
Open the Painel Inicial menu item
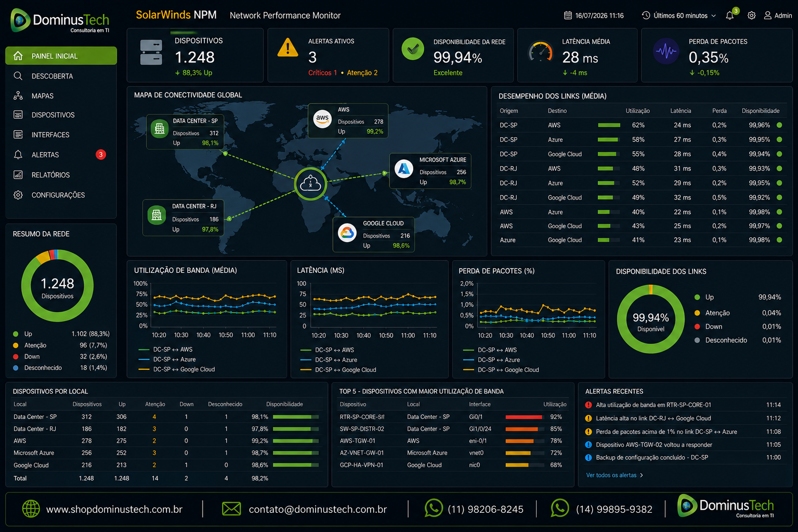61,56
